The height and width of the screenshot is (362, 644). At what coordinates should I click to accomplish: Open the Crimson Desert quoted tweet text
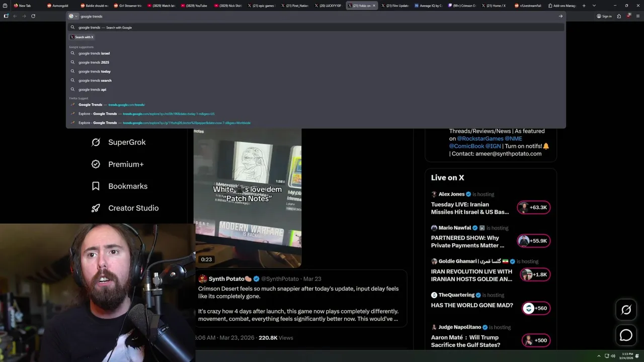click(298, 304)
